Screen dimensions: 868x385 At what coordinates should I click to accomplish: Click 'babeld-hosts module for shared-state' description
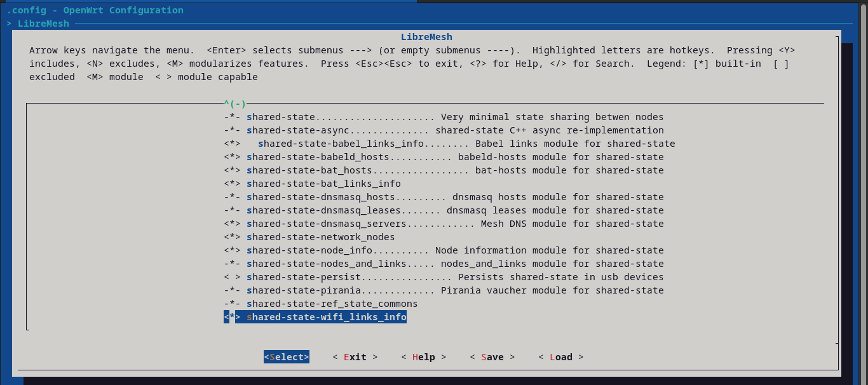pos(561,157)
